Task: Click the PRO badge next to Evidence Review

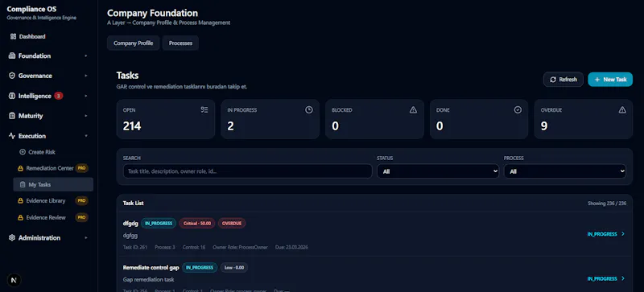Action: coord(82,218)
